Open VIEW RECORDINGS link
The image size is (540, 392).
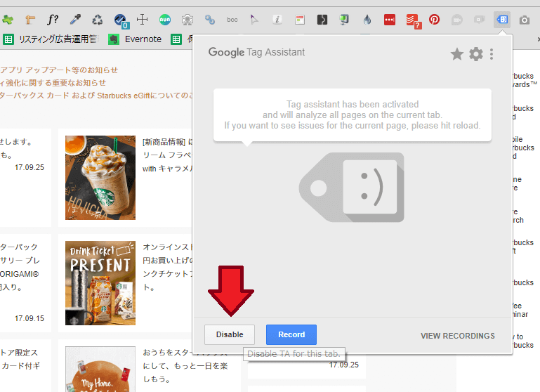pos(458,336)
